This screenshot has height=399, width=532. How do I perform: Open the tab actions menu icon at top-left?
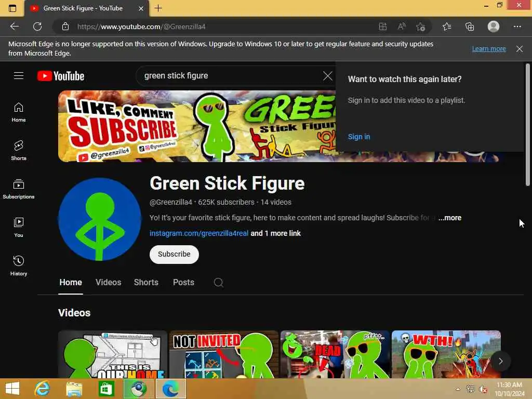12,8
